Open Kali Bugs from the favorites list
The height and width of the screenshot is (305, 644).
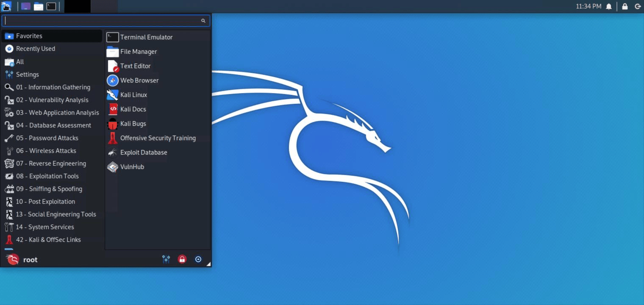click(x=133, y=124)
